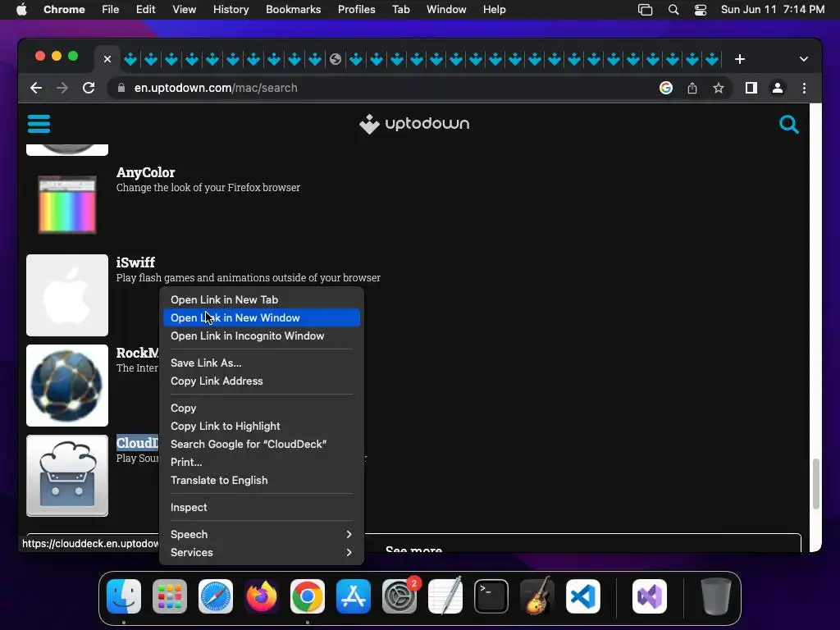Open the AnyColor app link
The width and height of the screenshot is (840, 630).
click(146, 172)
